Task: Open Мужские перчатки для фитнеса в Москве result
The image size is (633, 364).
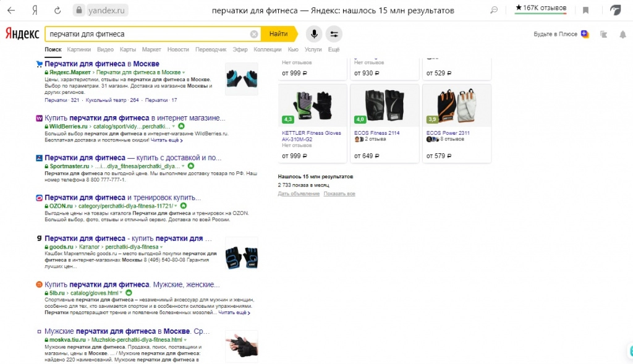Action: 127,331
